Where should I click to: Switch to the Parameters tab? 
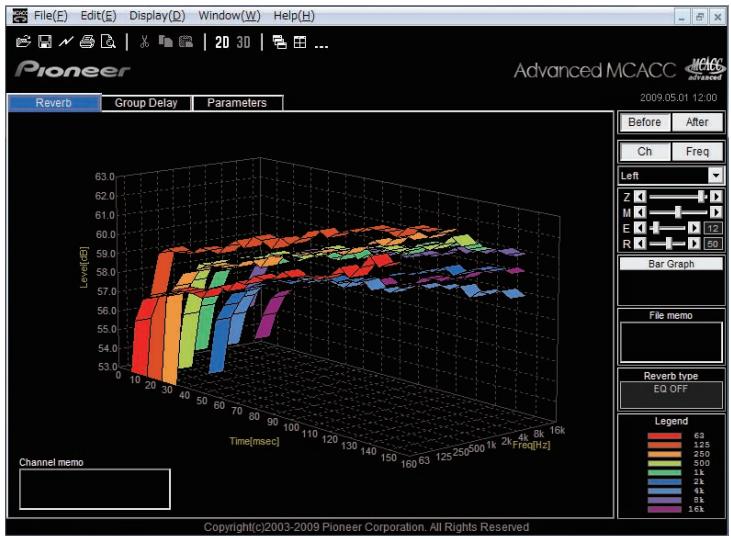coord(237,103)
